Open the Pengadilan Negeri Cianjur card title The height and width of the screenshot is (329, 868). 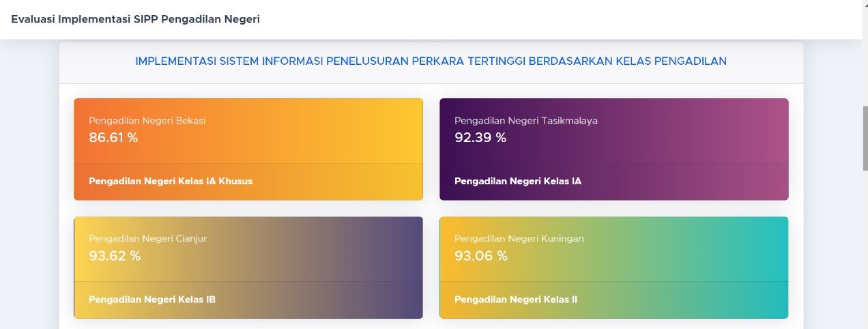point(147,239)
